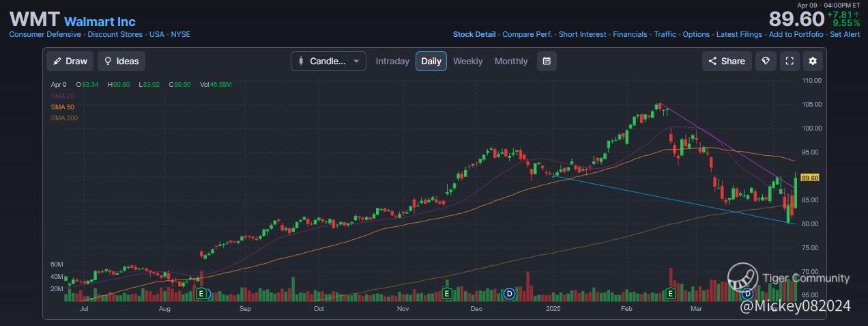Open chart settings gear

tap(813, 61)
